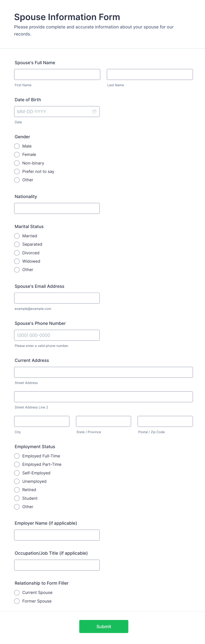The image size is (205, 644).
Task: Click the Spouse's Email Address field
Action: (57, 298)
